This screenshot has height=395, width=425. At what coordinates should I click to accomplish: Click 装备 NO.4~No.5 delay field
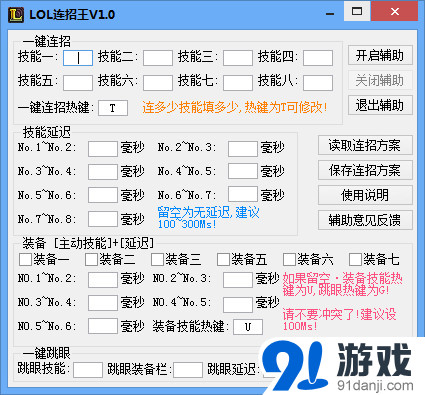tap(238, 305)
